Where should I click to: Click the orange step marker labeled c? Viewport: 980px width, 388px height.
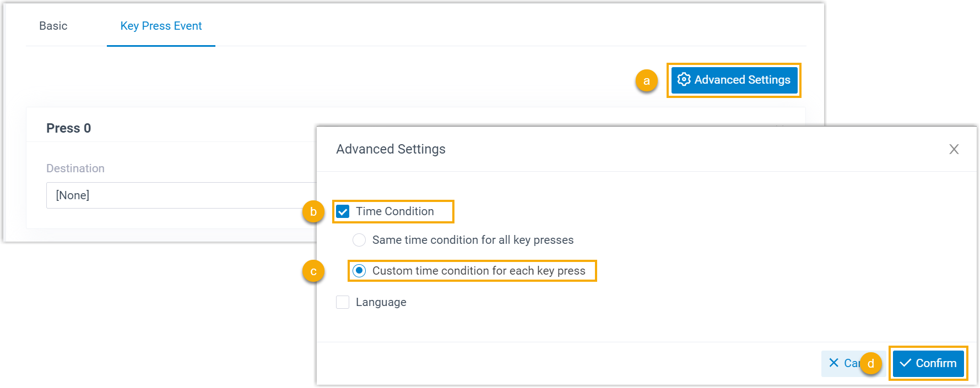tap(313, 271)
